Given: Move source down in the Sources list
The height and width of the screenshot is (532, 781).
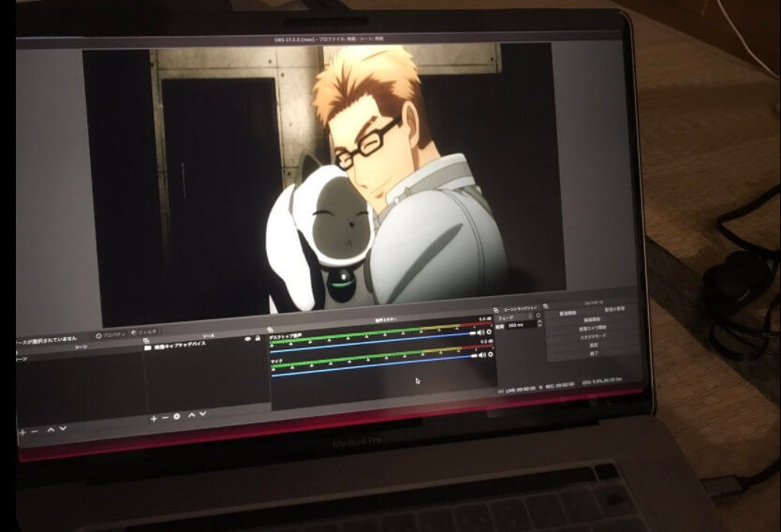Looking at the screenshot, I should pyautogui.click(x=202, y=413).
